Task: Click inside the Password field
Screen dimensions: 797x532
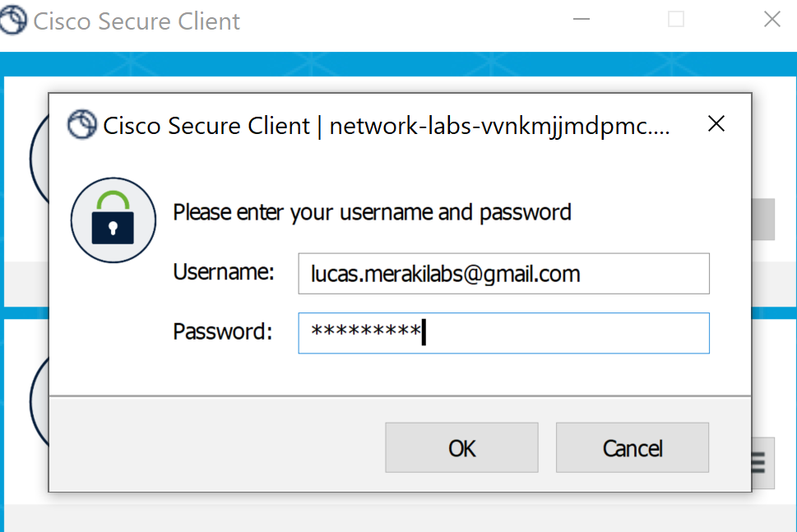Action: coord(503,333)
